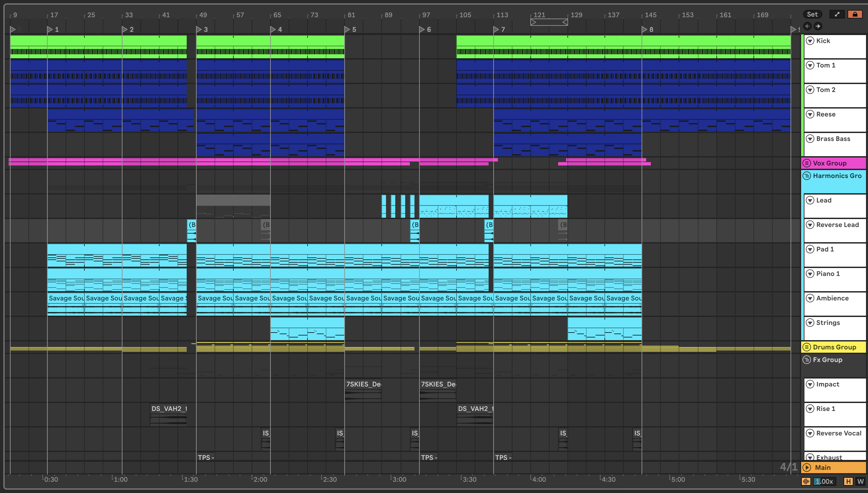Click the 1.00x zoom factor field
Viewport: 868px width, 493px height.
click(824, 481)
